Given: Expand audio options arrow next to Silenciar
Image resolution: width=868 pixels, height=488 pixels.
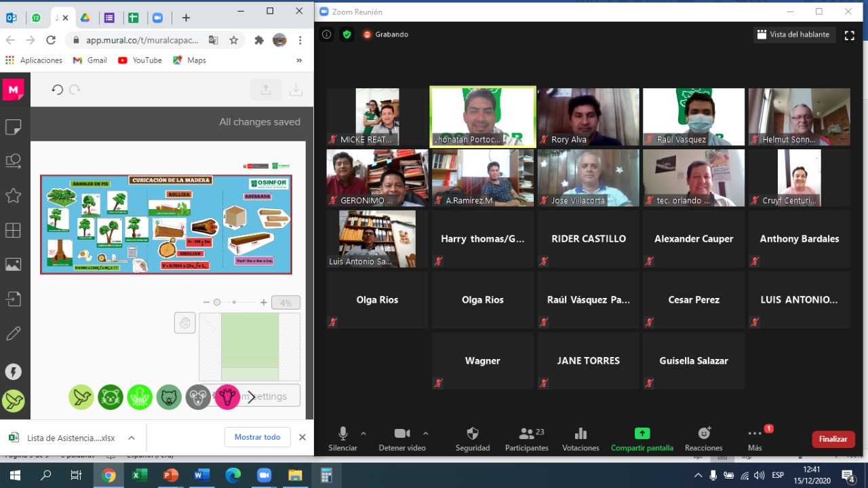Looking at the screenshot, I should (x=363, y=433).
